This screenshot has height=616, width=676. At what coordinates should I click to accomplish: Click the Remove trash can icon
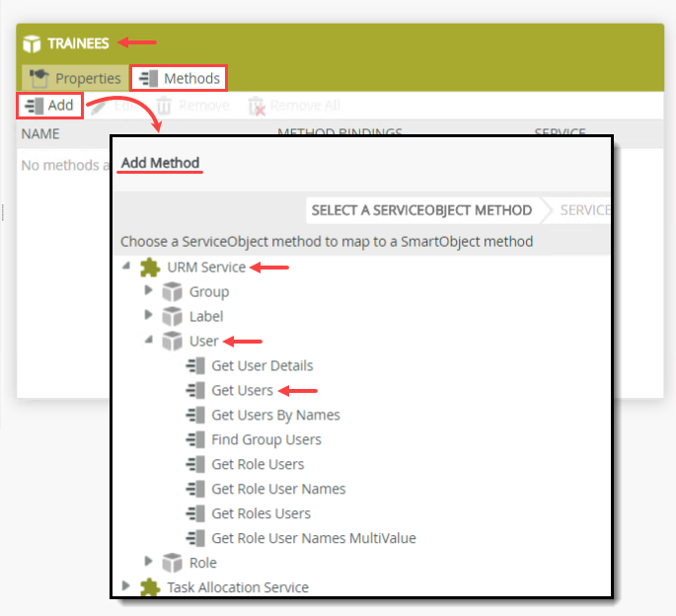[164, 106]
